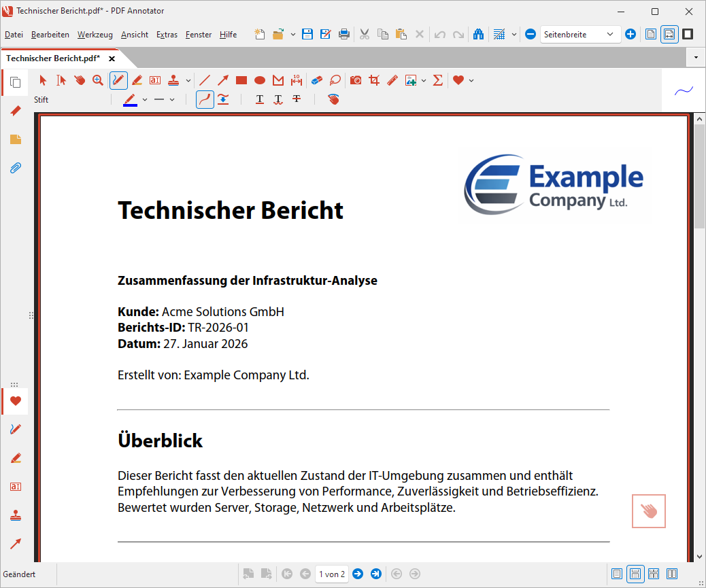Toggle full screen view mode
The image size is (706, 588).
click(x=688, y=34)
